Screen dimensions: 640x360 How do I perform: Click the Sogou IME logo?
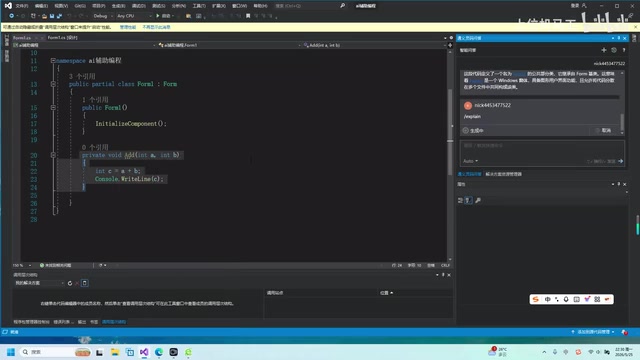click(536, 299)
